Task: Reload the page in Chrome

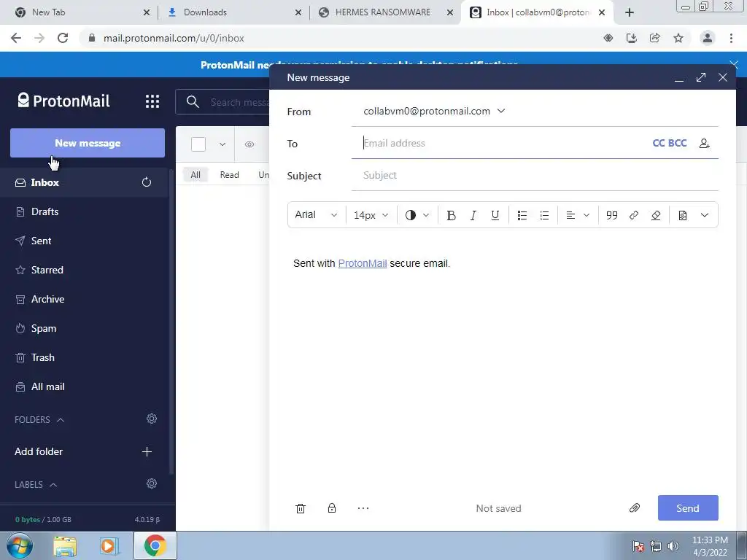Action: 63,38
